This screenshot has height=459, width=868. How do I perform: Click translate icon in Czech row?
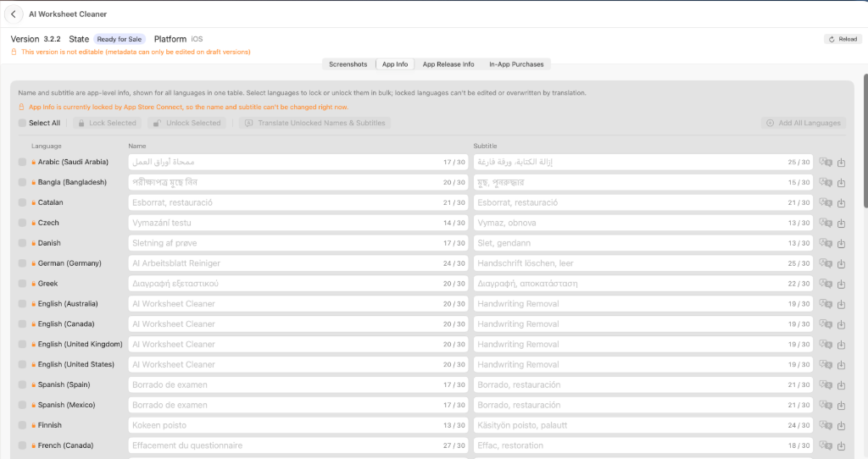tap(826, 223)
